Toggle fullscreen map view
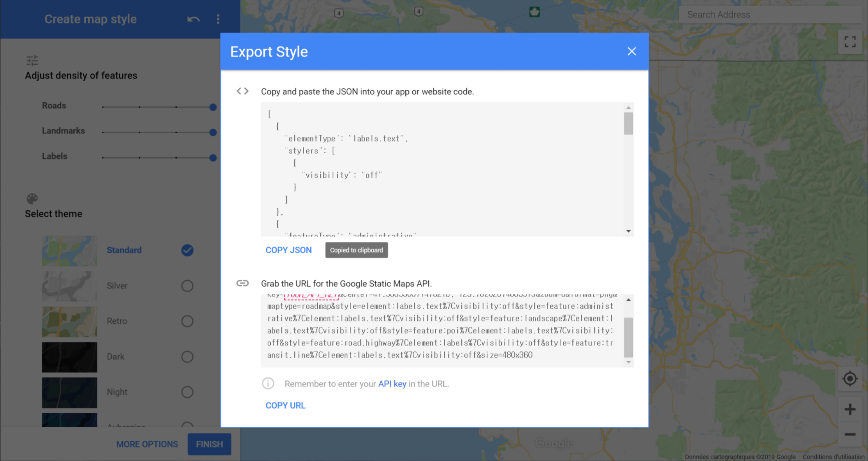Screen dimensions: 868x461 [850, 42]
